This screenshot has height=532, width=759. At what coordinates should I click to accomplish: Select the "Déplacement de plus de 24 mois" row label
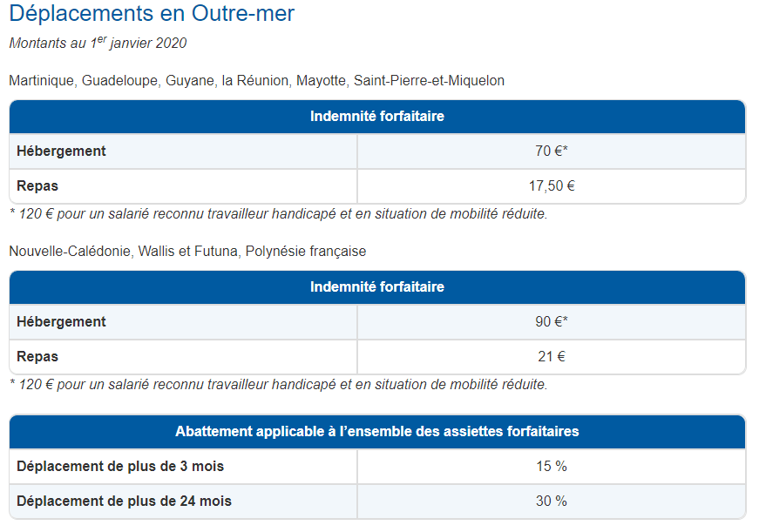124,502
